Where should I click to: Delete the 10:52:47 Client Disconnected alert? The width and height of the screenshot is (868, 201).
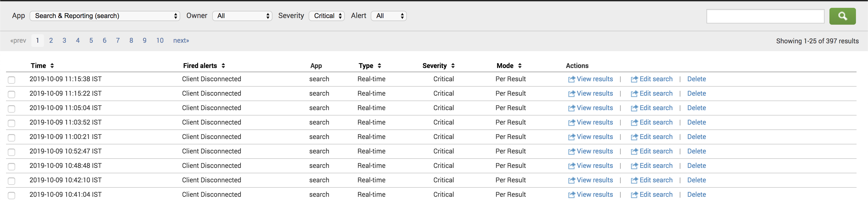697,151
